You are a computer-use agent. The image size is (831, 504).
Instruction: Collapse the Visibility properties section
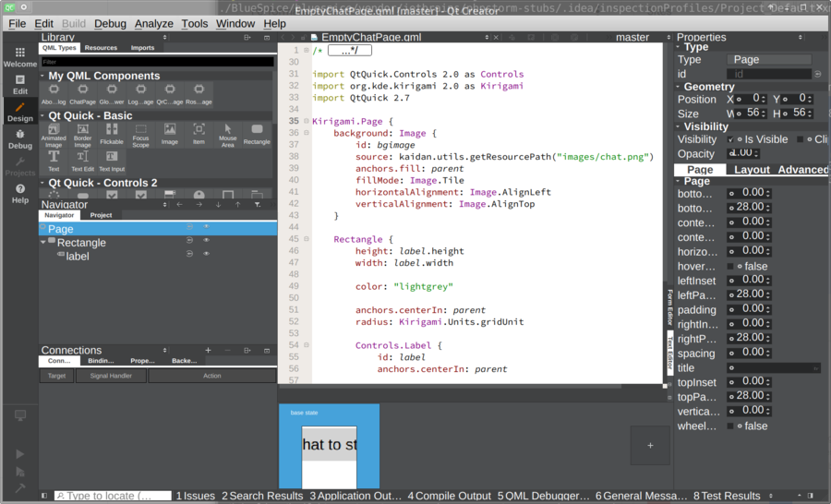[678, 126]
